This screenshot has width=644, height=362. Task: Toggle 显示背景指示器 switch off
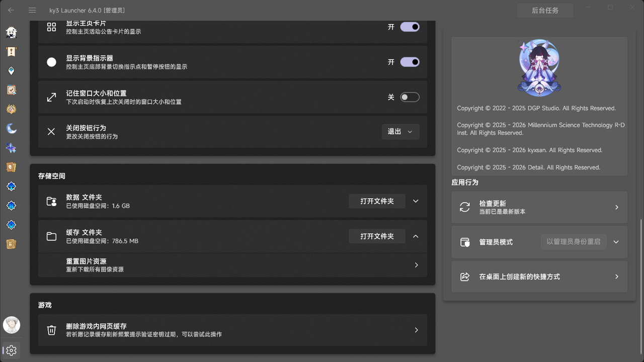click(x=410, y=62)
